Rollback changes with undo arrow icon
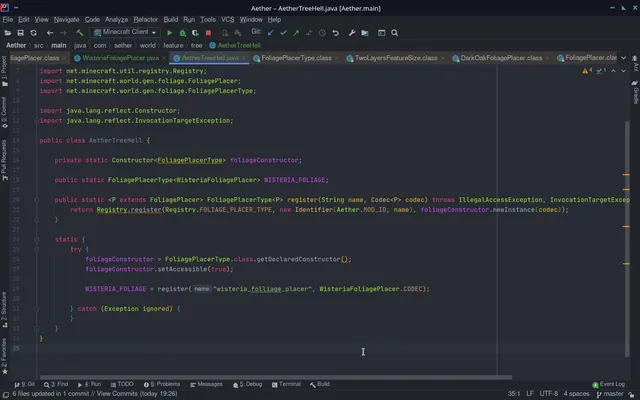Screen dimensions: 640x400 pyautogui.click(x=336, y=33)
